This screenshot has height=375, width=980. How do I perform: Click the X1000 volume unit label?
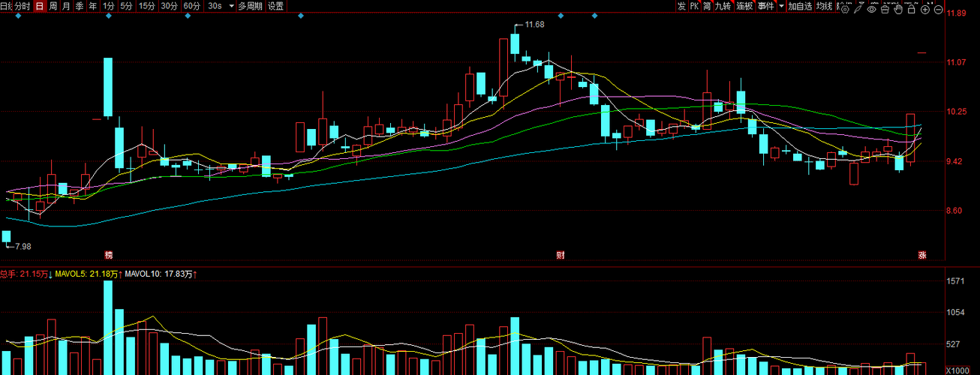point(956,370)
